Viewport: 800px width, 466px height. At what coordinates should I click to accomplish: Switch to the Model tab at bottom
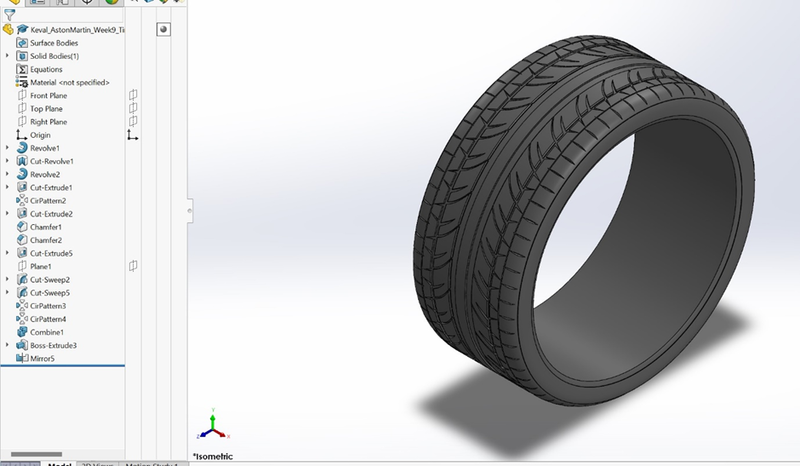click(x=59, y=464)
